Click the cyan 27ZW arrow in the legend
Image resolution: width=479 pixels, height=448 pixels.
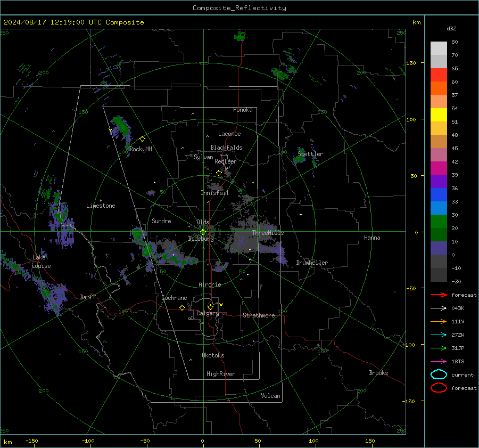tap(439, 335)
